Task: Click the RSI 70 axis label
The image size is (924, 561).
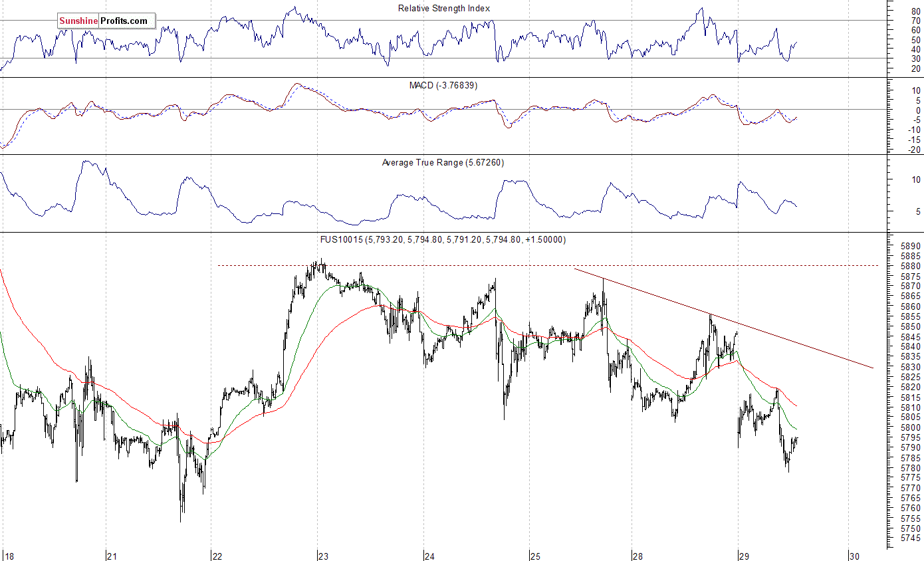Action: coord(915,21)
